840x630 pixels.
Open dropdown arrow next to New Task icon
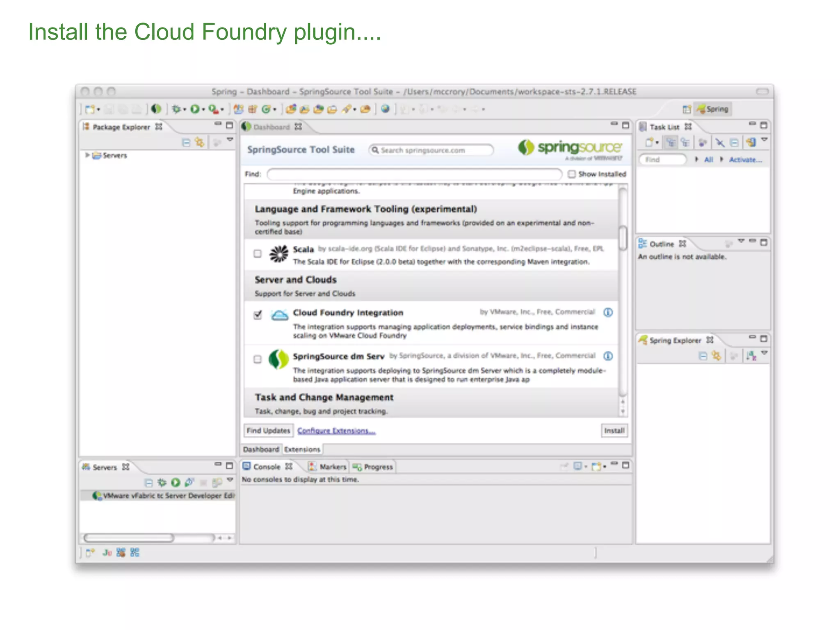[x=657, y=143]
